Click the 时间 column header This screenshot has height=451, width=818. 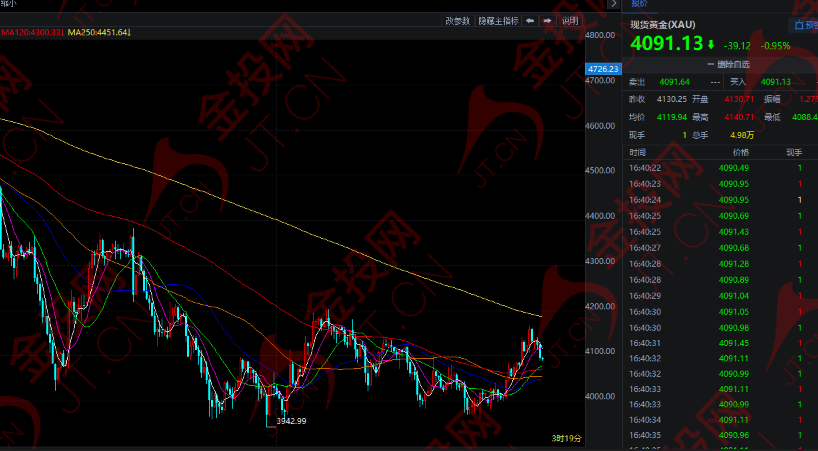pyautogui.click(x=637, y=152)
